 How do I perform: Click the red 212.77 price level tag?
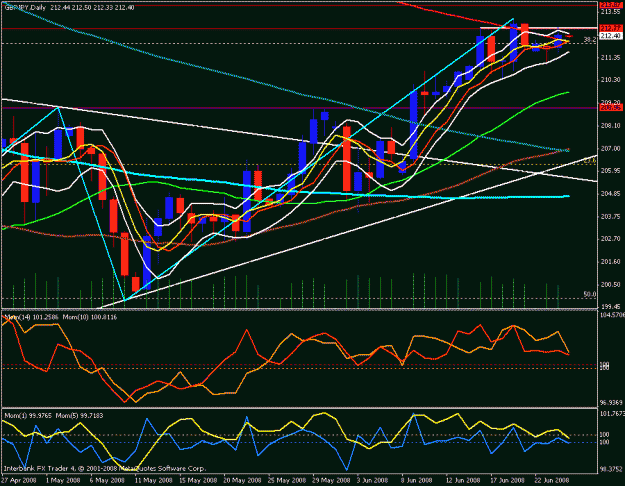[x=611, y=28]
